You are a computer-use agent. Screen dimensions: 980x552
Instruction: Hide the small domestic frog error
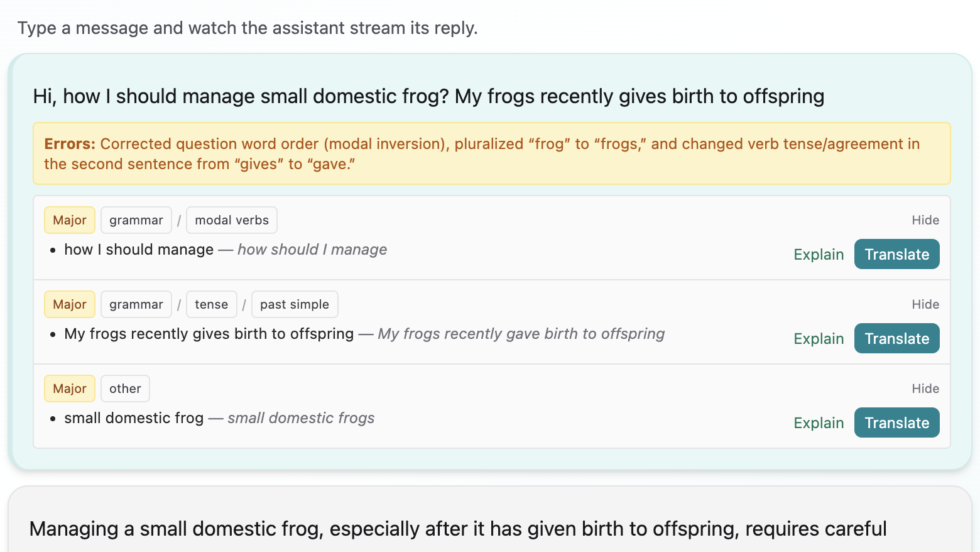925,389
